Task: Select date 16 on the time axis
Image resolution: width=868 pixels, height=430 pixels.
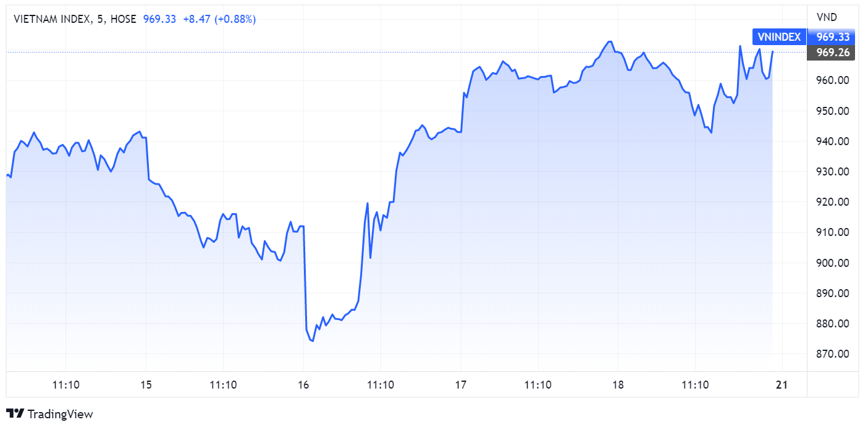Action: (303, 385)
